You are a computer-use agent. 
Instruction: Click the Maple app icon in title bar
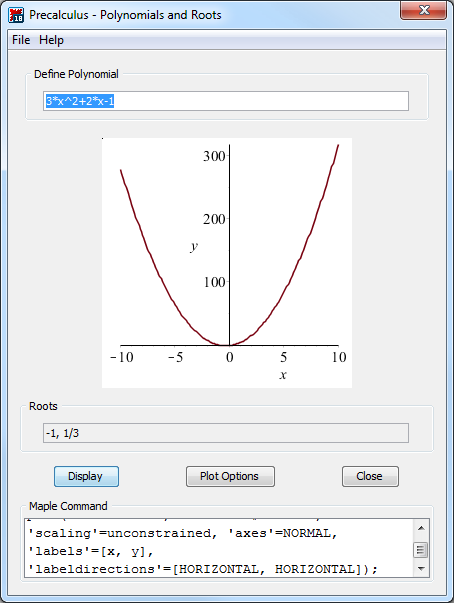coord(16,15)
